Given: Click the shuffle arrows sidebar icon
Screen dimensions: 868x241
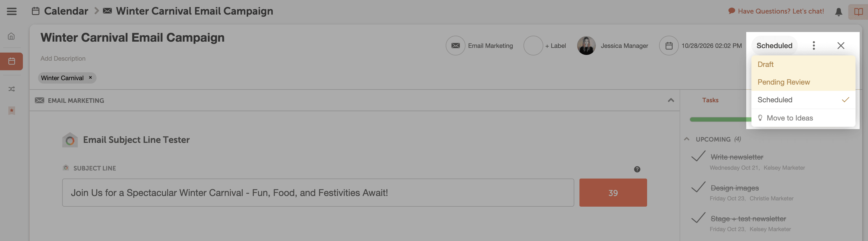Looking at the screenshot, I should click(11, 89).
